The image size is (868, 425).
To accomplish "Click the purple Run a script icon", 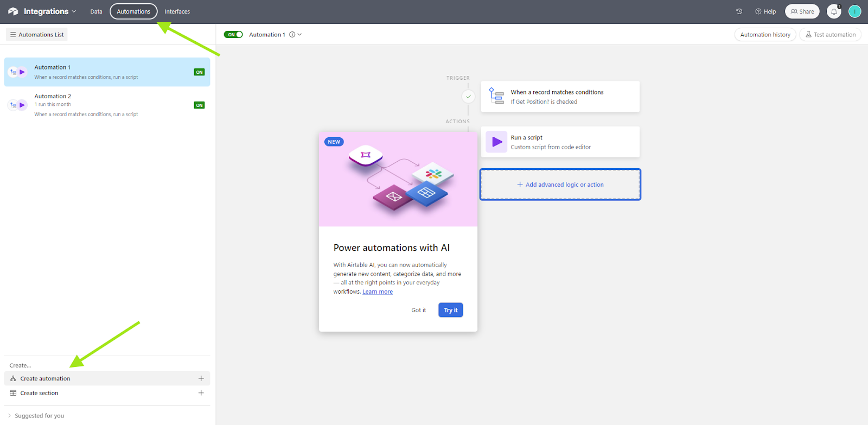I will click(496, 142).
